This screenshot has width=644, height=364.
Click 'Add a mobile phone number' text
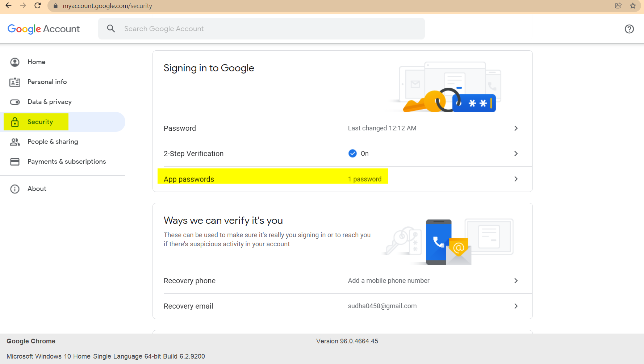[389, 281]
